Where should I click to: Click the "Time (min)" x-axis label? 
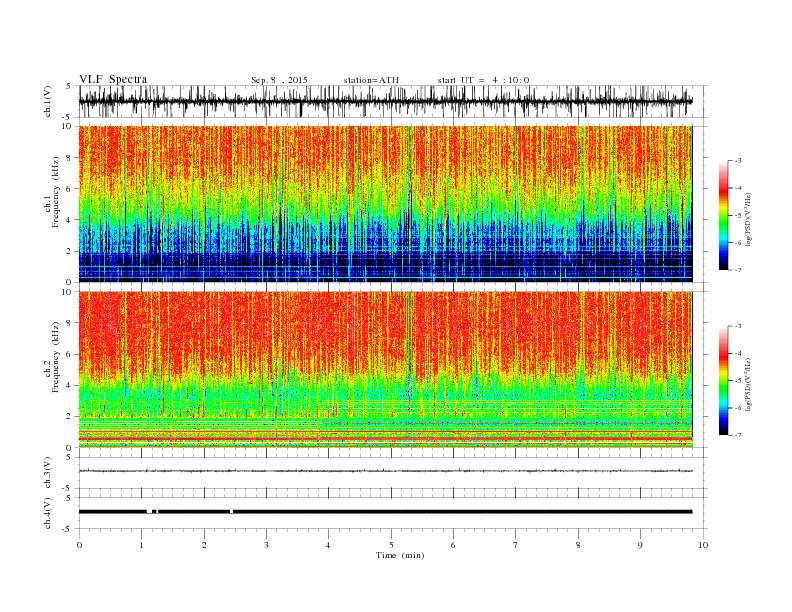click(400, 555)
